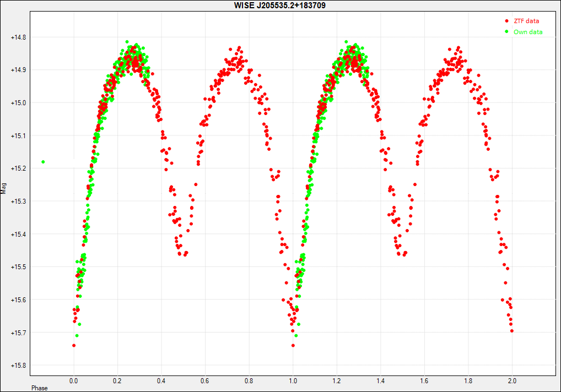
Task: Click the chart title WISE J205535.2+183709
Action: point(280,5)
